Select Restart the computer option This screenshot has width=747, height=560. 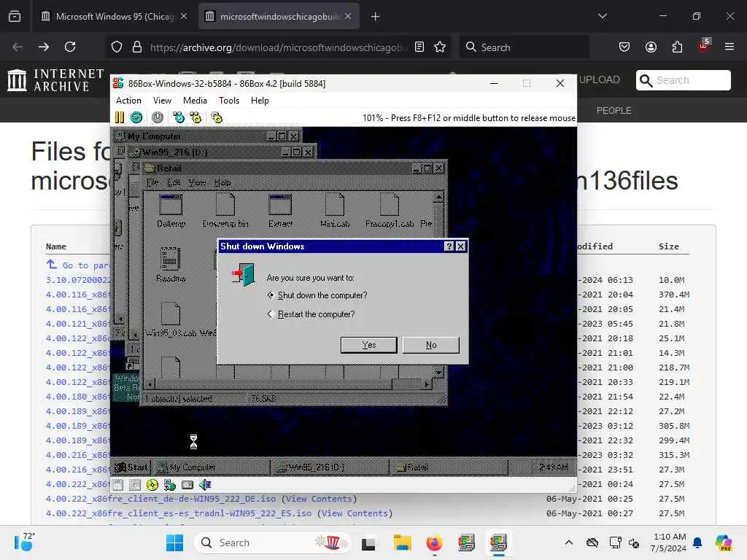pyautogui.click(x=311, y=314)
